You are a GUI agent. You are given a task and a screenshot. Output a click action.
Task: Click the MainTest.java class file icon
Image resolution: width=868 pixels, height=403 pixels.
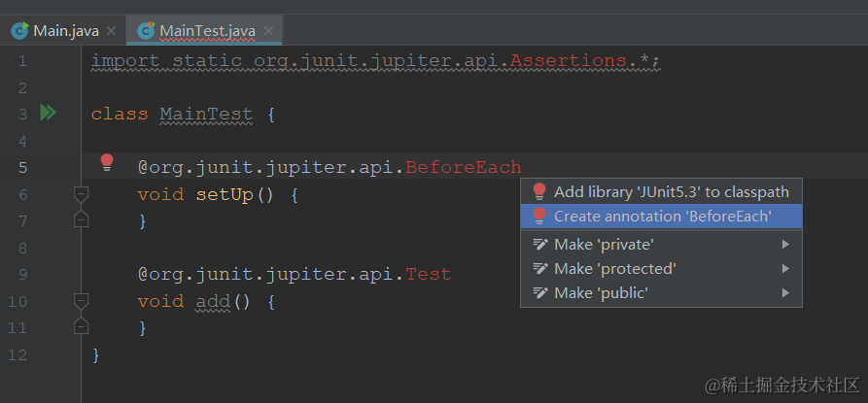(146, 31)
